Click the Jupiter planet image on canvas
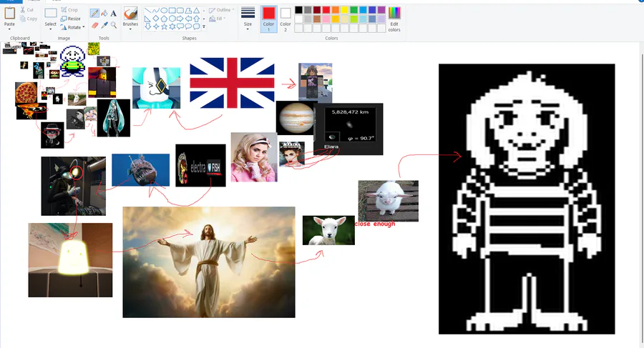The image size is (644, 348). 296,118
